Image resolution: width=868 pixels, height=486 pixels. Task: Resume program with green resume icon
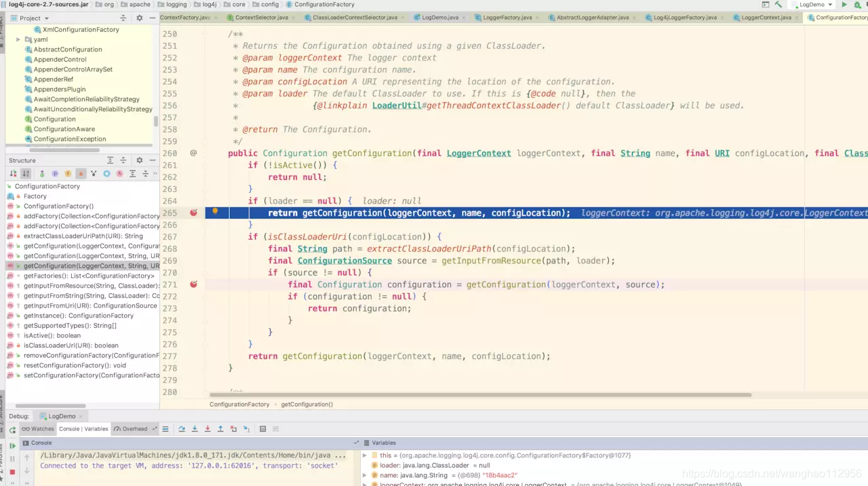tap(12, 446)
